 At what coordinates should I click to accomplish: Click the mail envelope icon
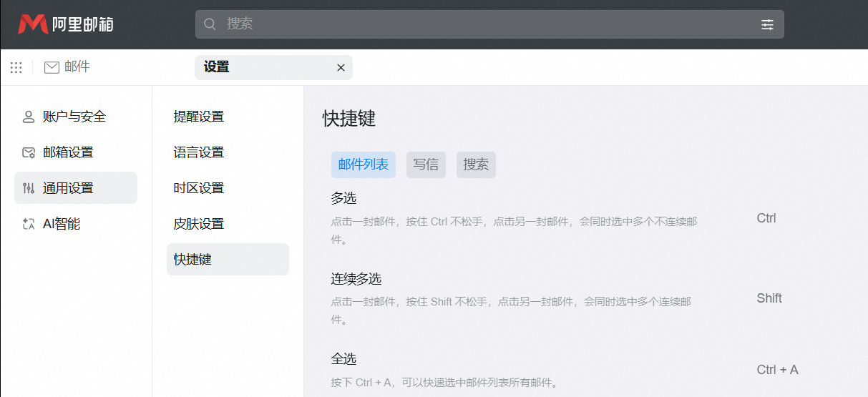pos(52,67)
